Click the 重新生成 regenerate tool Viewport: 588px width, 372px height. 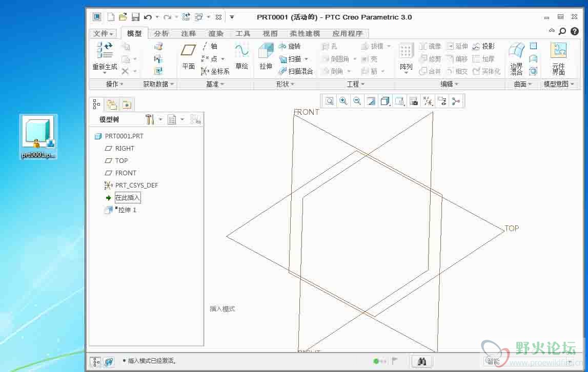click(x=105, y=58)
